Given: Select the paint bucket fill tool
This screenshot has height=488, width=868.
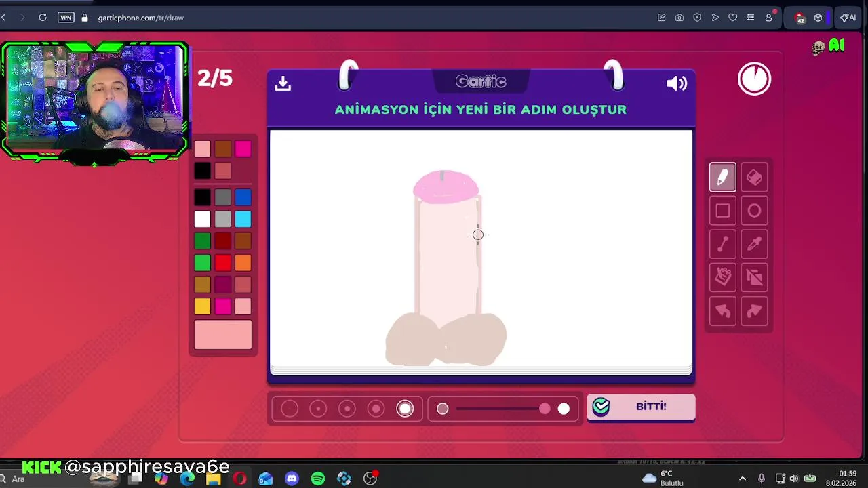Looking at the screenshot, I should coord(722,277).
